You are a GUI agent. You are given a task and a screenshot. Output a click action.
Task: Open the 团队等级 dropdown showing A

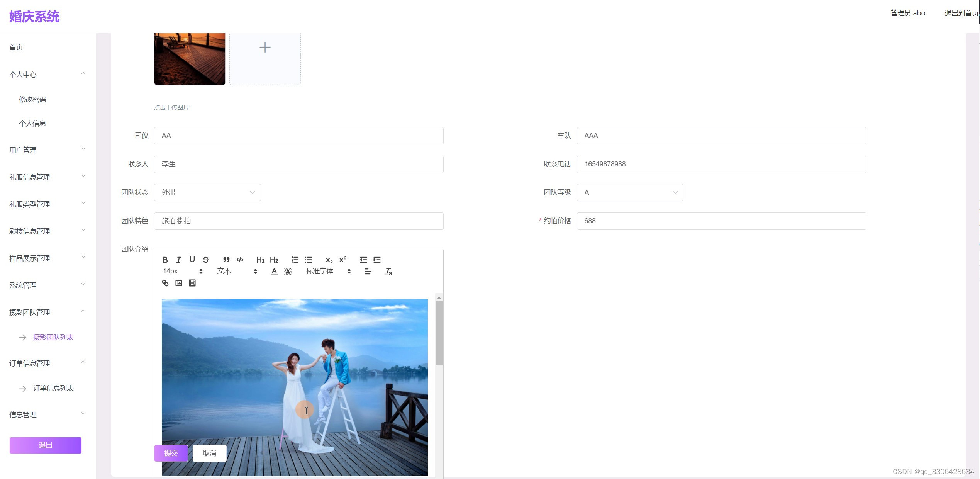click(x=630, y=192)
